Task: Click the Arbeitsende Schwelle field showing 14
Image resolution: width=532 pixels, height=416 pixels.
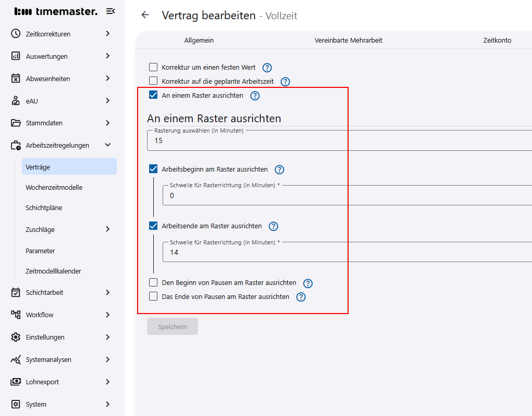Action: [343, 252]
